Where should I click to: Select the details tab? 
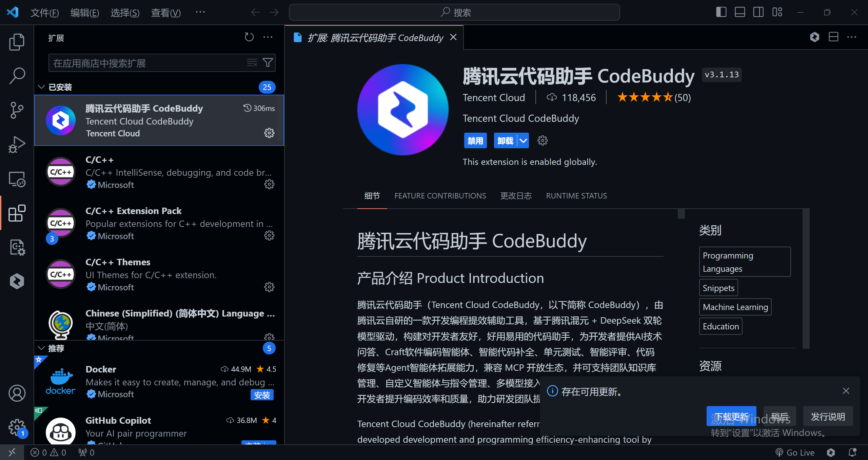[372, 196]
